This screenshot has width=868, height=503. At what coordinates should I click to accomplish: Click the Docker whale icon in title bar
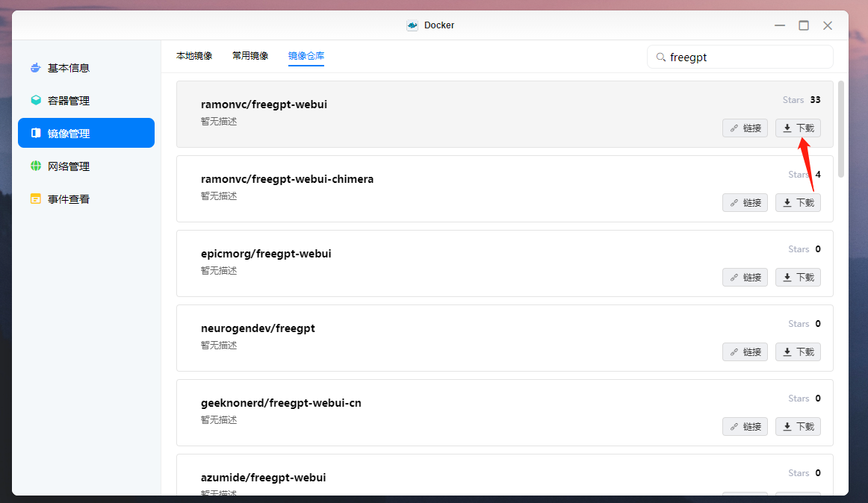(x=412, y=25)
